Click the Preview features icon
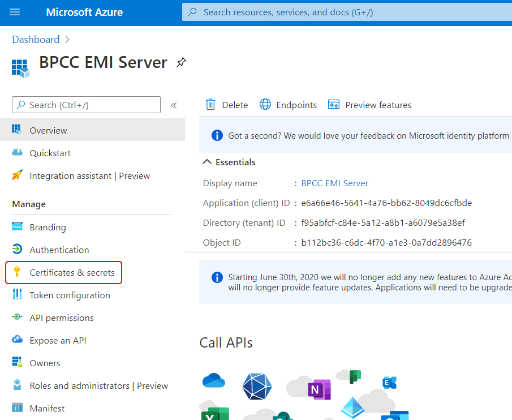 pos(334,105)
